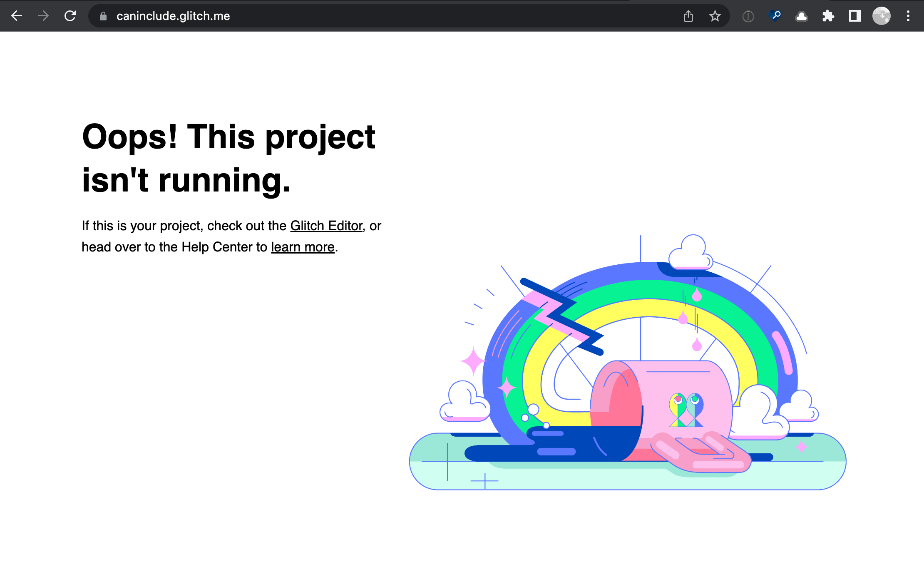924x567 pixels.
Task: Reload the caninclude.glitch.me page
Action: click(70, 16)
